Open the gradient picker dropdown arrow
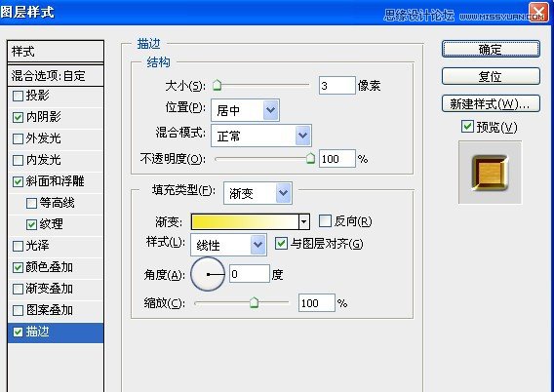Screen dimensions: 554x392 pyautogui.click(x=304, y=222)
